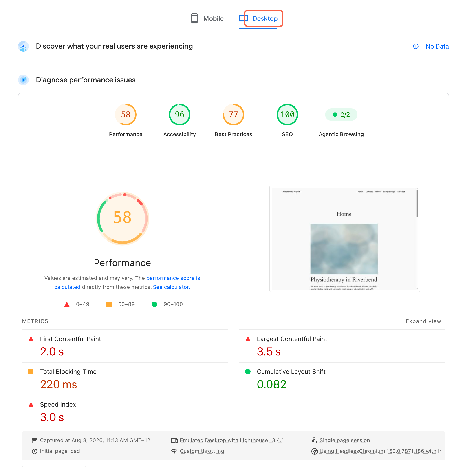
Task: Select the First Contentful Paint 2.0 s value
Action: pos(52,351)
